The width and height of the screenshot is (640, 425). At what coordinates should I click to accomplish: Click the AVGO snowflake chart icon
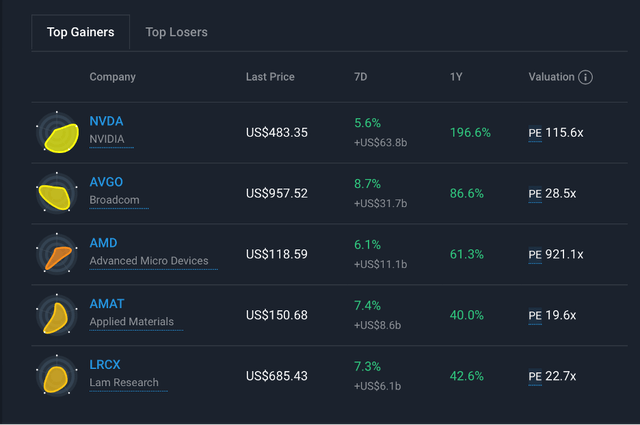(57, 194)
